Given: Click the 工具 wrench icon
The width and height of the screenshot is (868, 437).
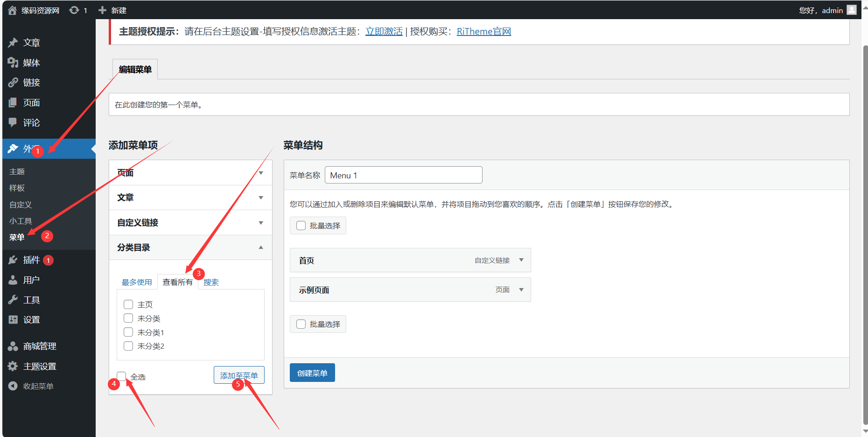Looking at the screenshot, I should [13, 300].
